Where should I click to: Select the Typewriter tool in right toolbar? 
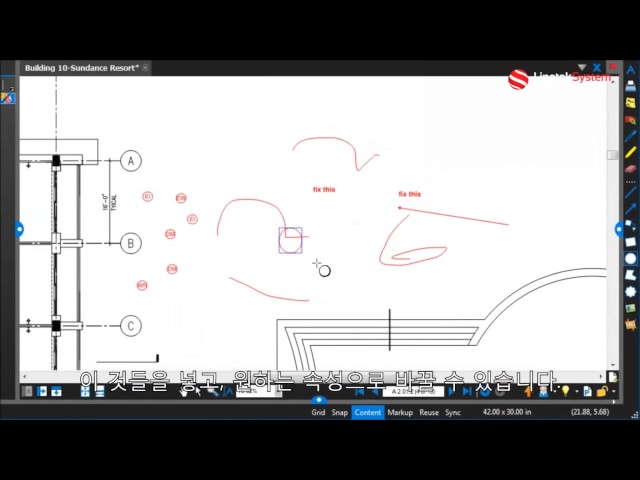[x=631, y=86]
